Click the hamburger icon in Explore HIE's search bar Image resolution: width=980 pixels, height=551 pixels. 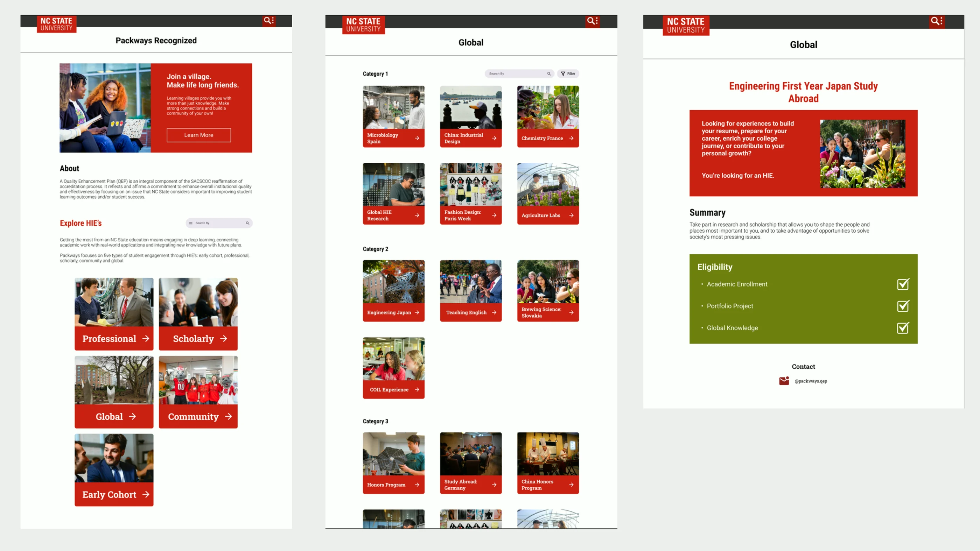click(x=191, y=223)
